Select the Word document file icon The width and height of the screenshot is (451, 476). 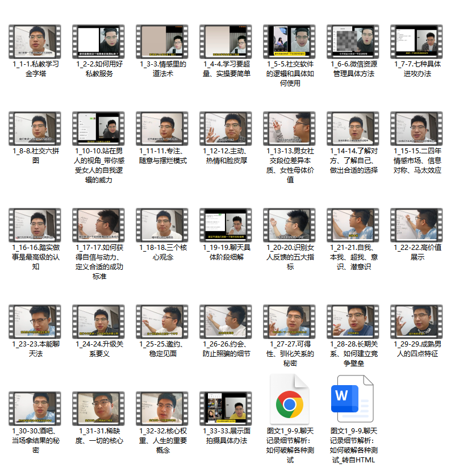tap(353, 404)
